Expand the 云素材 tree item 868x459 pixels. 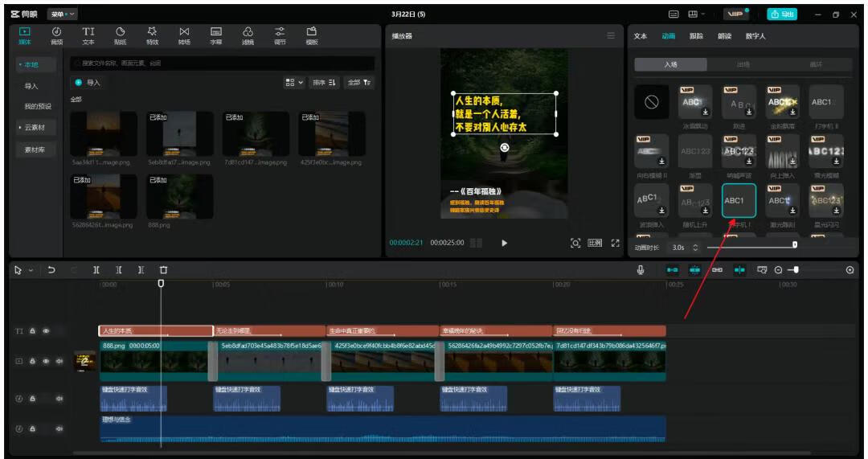coord(35,127)
